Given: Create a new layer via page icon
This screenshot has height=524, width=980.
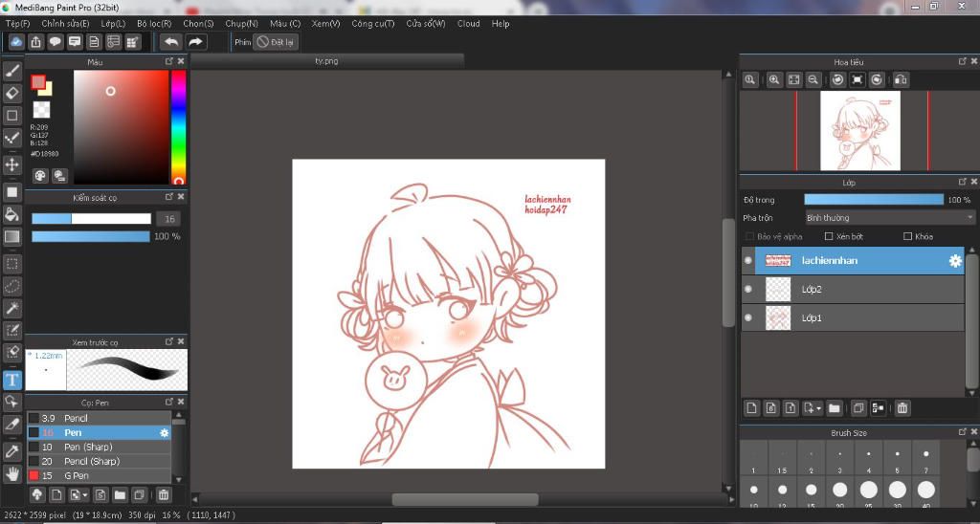Looking at the screenshot, I should (x=752, y=408).
